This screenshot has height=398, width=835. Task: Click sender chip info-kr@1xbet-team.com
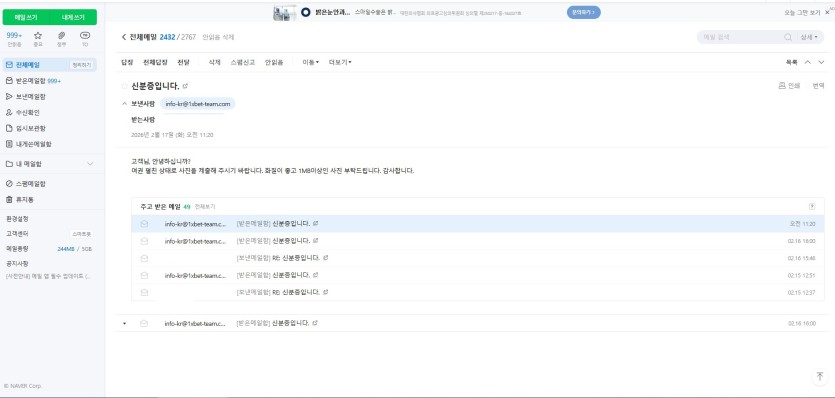click(198, 104)
